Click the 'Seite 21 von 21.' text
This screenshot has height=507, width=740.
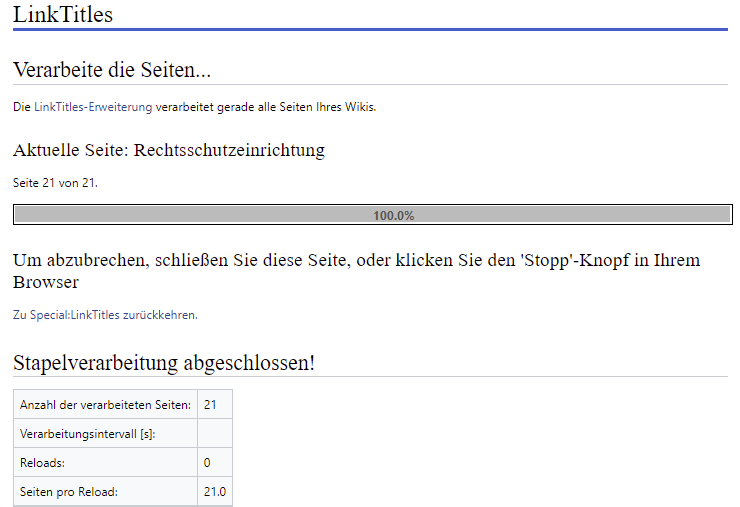55,183
